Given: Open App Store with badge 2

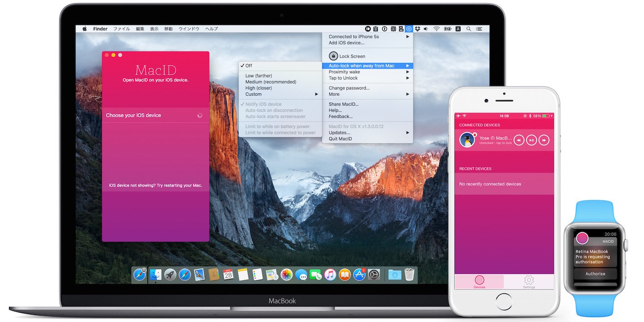Looking at the screenshot, I should 359,275.
